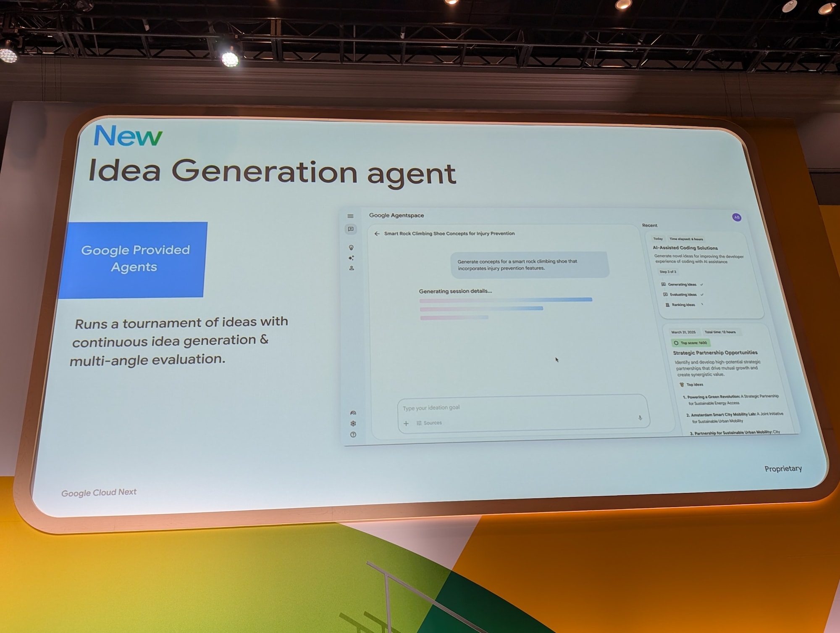Click the 'Step 3 of 3' chip
Screen dimensions: 840x633
(x=668, y=272)
